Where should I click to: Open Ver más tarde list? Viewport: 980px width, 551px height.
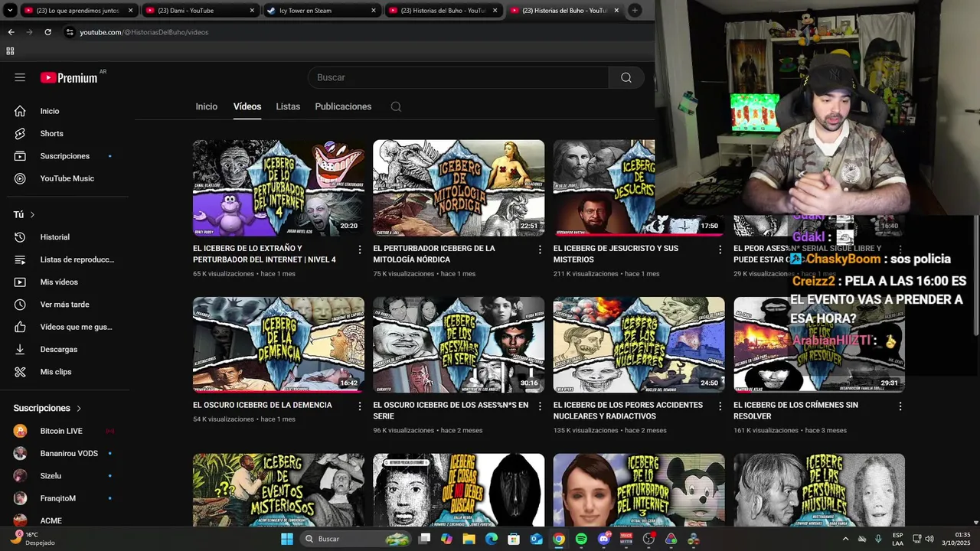pos(66,305)
